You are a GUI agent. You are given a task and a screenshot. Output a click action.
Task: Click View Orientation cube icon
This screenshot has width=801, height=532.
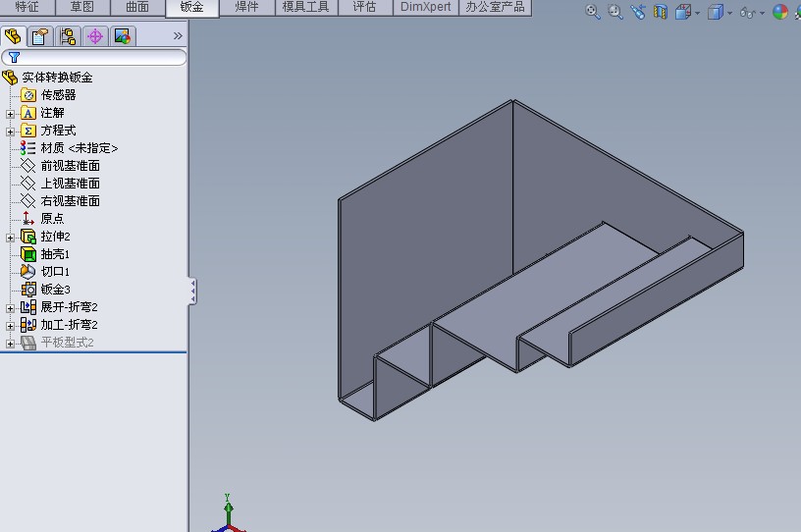pyautogui.click(x=683, y=12)
